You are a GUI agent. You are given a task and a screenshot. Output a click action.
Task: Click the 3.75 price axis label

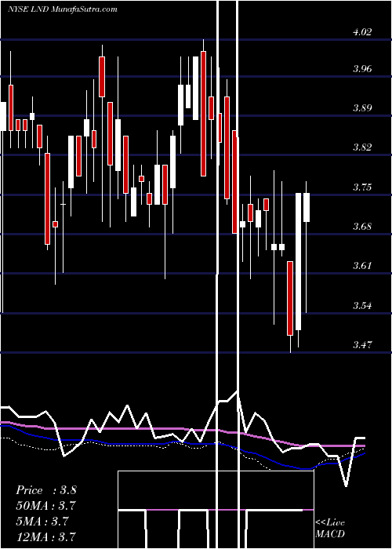[x=362, y=187]
